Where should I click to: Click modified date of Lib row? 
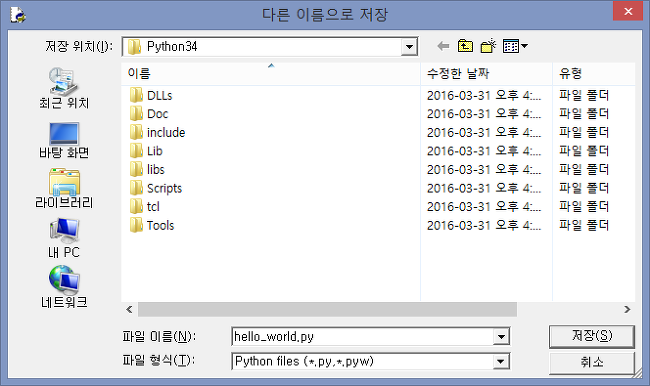(484, 151)
